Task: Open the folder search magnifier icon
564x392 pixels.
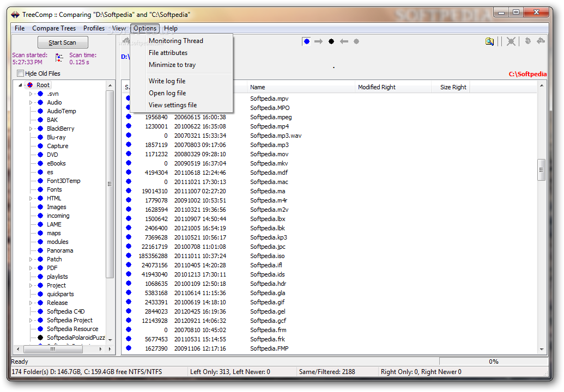Action: point(489,42)
